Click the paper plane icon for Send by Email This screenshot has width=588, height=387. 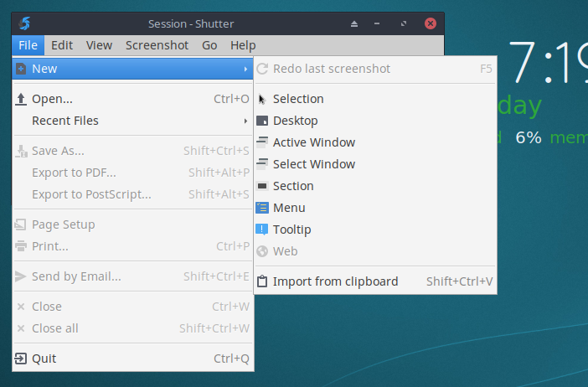click(x=20, y=276)
